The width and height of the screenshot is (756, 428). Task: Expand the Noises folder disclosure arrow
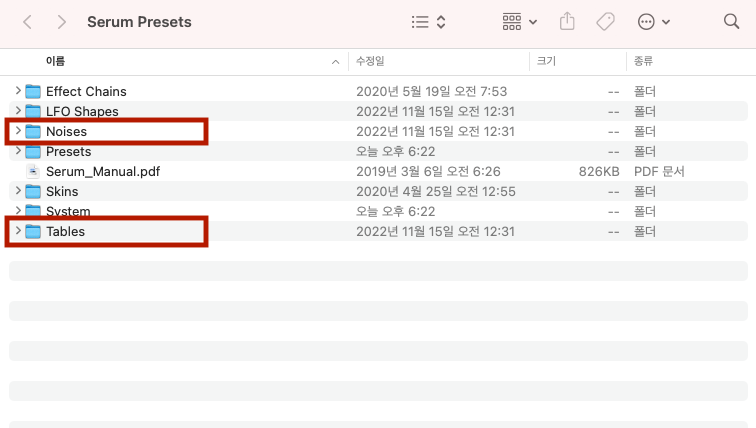click(18, 131)
